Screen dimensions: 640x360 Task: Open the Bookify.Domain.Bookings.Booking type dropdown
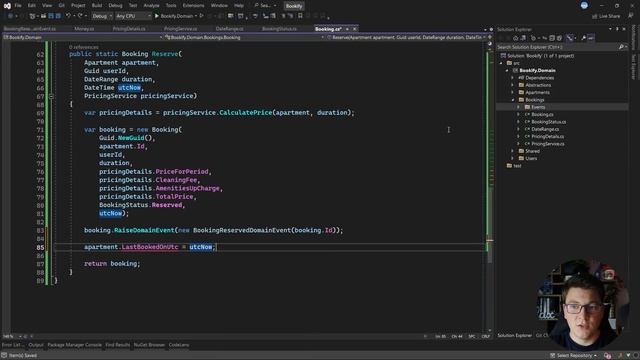click(244, 37)
